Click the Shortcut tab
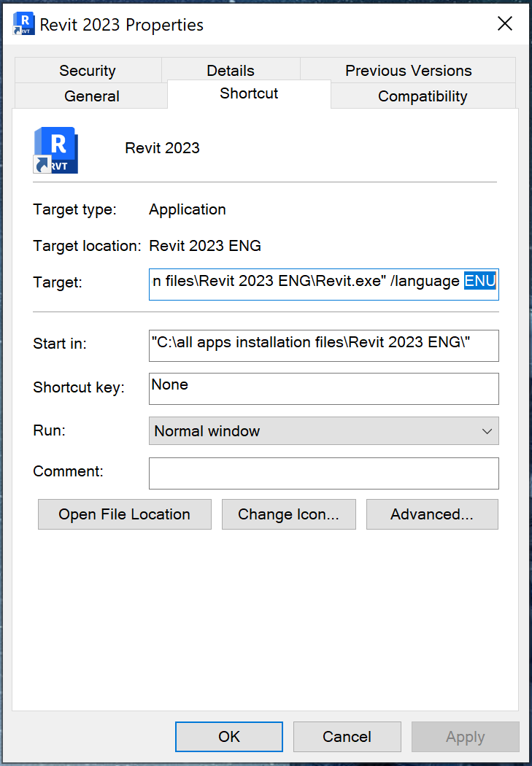Screen dimensions: 532x766 249,94
